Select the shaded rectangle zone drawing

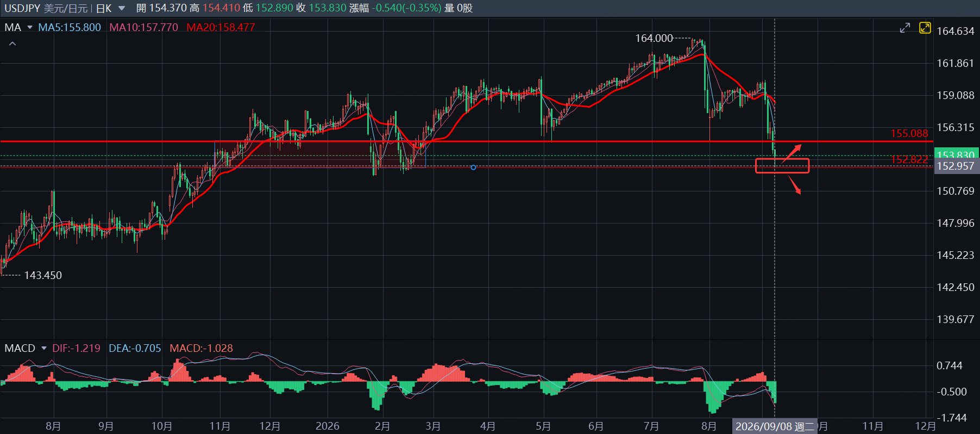[321, 154]
